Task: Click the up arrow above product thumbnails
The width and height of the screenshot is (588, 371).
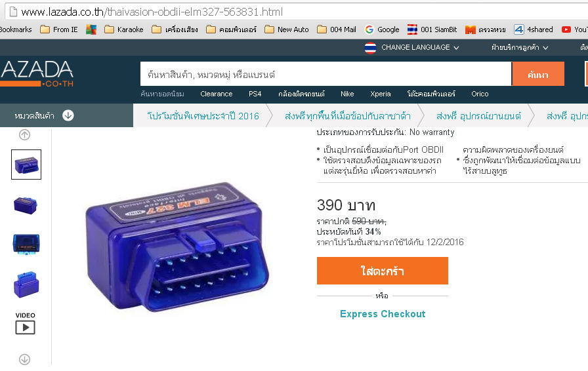Action: pos(25,134)
